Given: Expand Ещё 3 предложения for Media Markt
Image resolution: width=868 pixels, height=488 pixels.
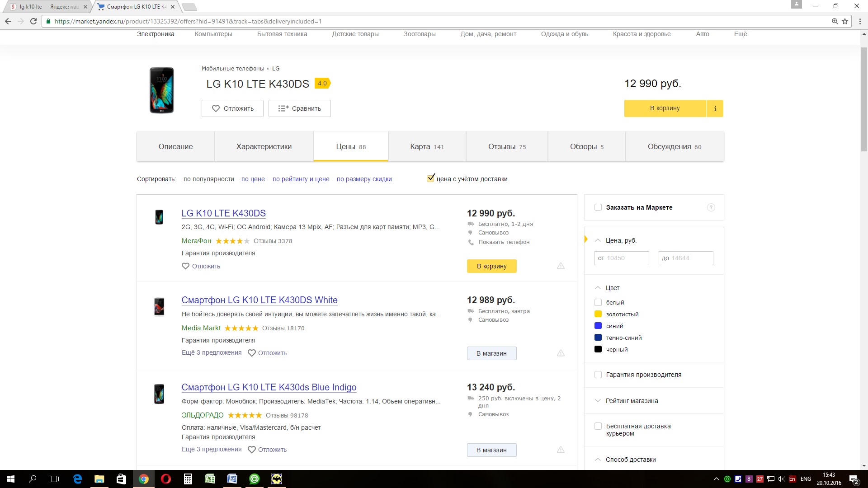Looking at the screenshot, I should (x=212, y=352).
